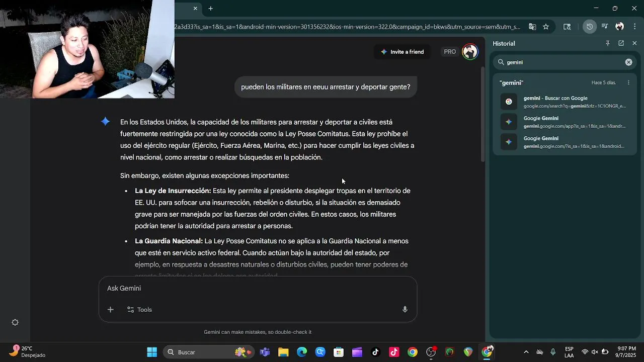Open Google Lens search icon in toolbar
The height and width of the screenshot is (362, 644).
567,27
